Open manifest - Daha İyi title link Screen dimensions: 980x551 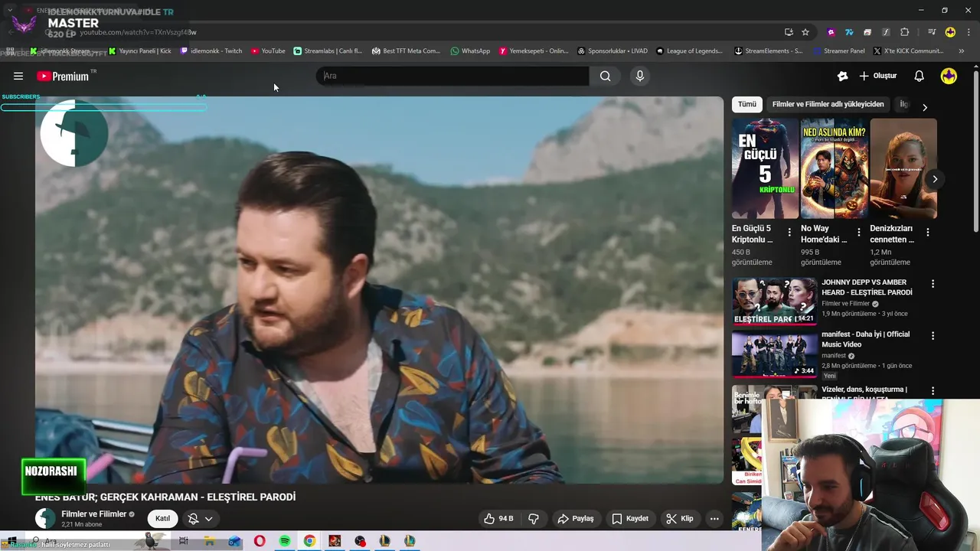[865, 339]
